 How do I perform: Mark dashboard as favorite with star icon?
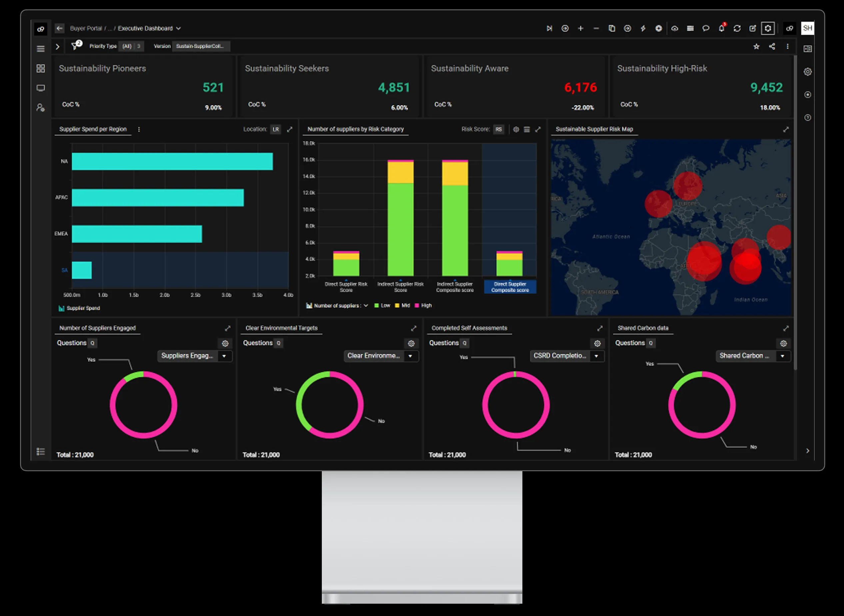[756, 47]
